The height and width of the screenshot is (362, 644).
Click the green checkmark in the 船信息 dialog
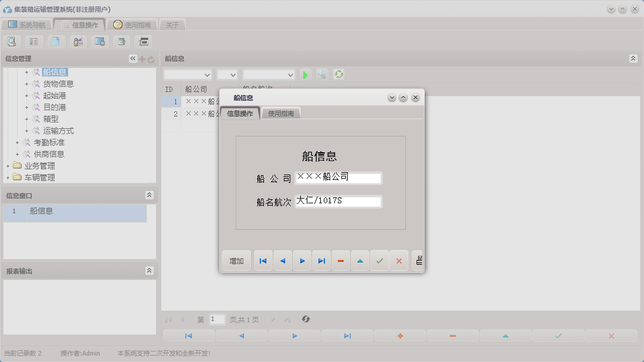[379, 260]
